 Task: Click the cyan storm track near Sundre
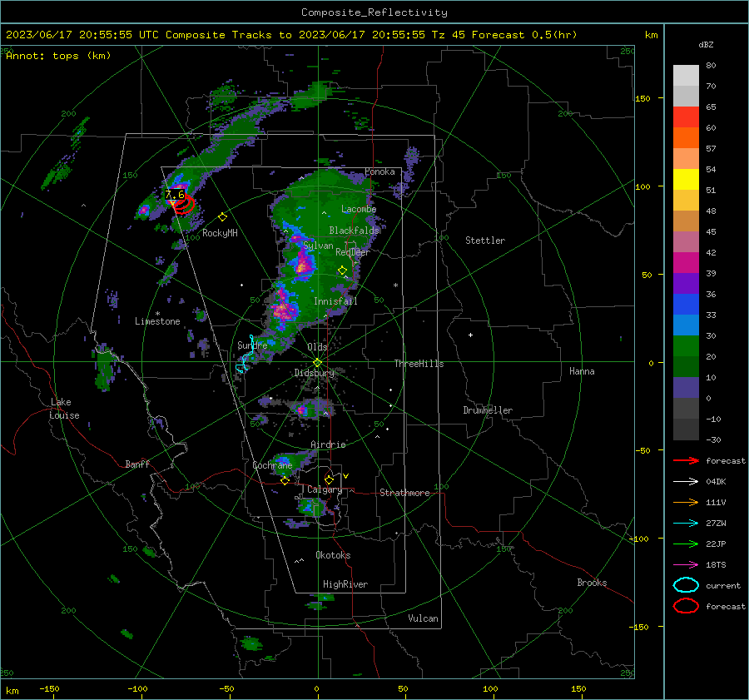pyautogui.click(x=246, y=354)
